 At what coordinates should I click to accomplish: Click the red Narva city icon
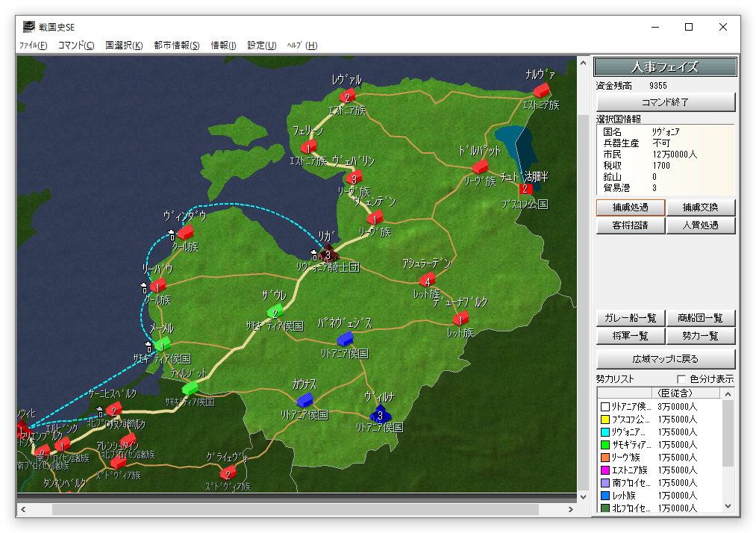pos(541,90)
